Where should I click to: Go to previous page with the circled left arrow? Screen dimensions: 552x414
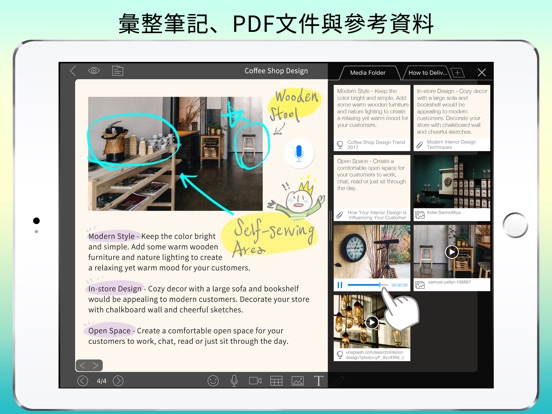click(x=82, y=381)
